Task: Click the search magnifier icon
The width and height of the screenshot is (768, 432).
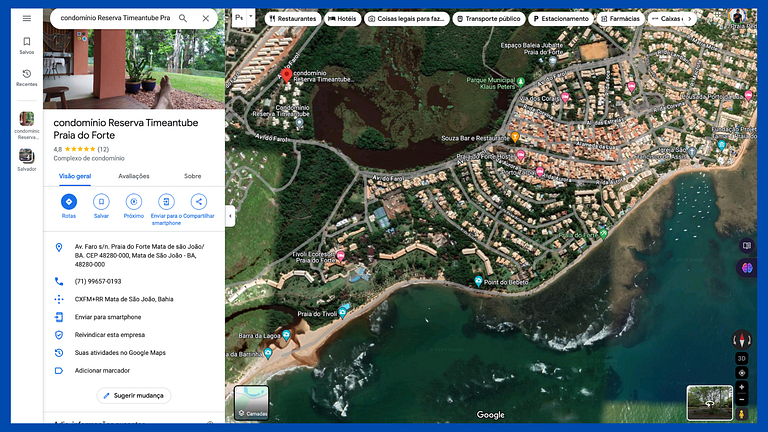Action: coord(183,18)
